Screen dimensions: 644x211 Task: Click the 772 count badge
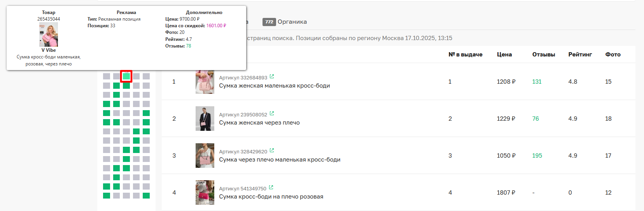tap(269, 22)
